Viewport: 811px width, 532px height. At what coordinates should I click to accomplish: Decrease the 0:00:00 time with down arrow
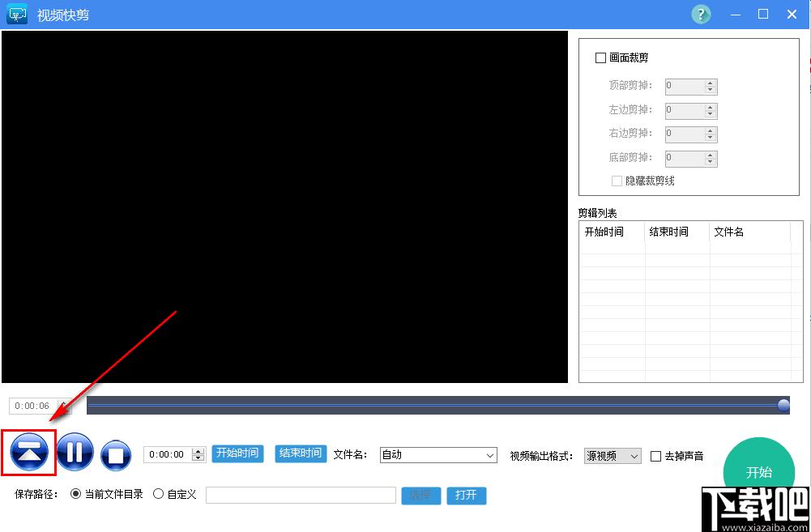[198, 458]
